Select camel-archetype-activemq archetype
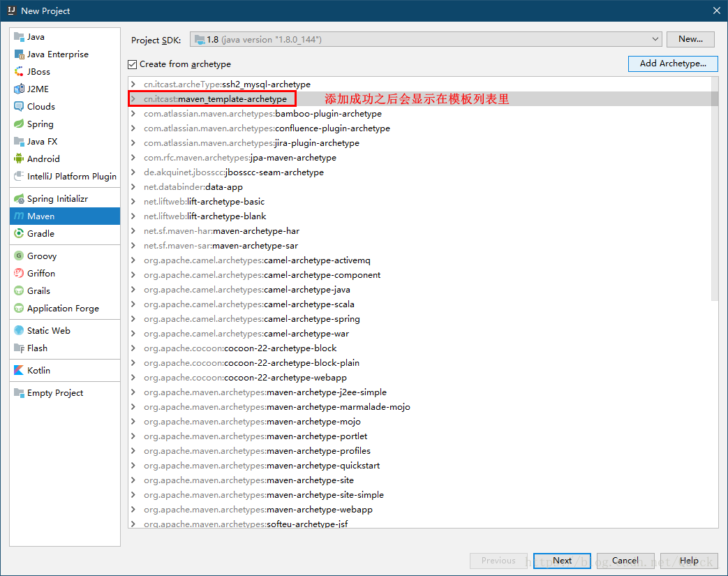The image size is (728, 576). click(x=419, y=260)
